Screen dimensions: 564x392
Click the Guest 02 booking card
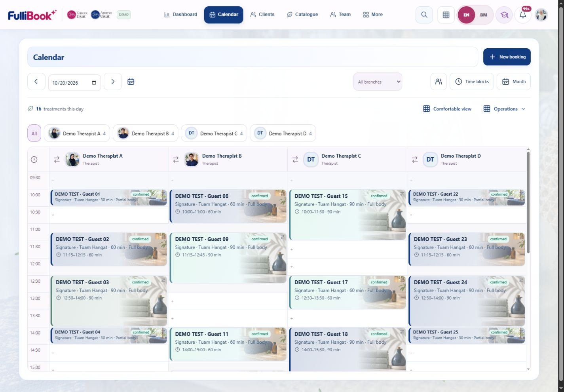[x=109, y=249]
